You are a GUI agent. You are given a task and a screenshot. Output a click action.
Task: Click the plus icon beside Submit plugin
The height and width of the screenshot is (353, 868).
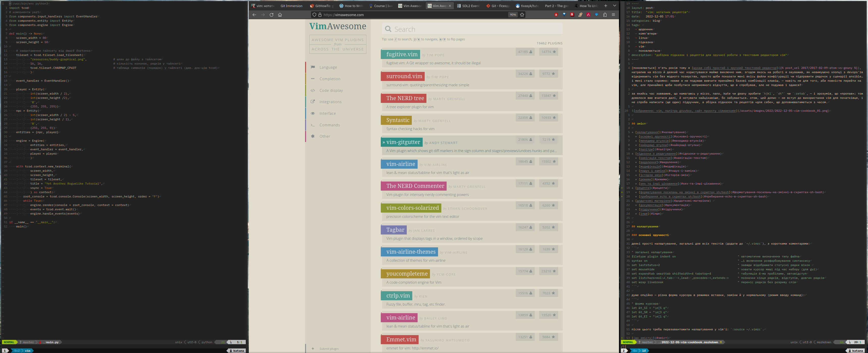tap(313, 349)
